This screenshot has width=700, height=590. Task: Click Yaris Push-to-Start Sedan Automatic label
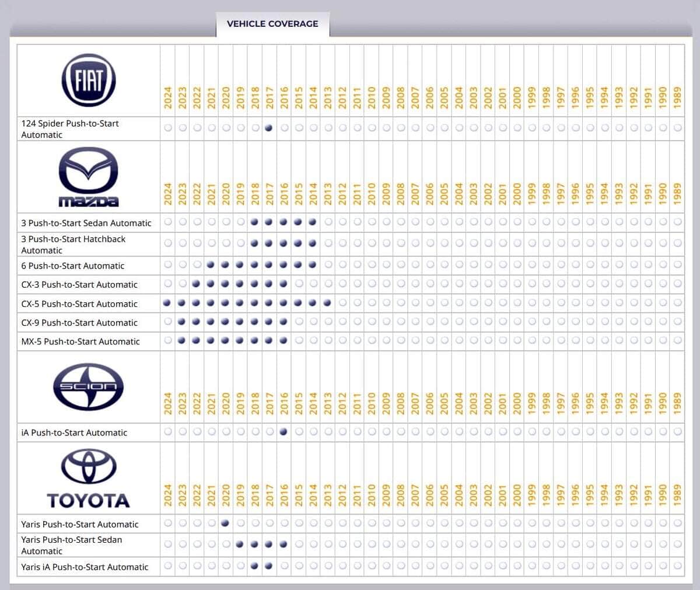point(72,545)
